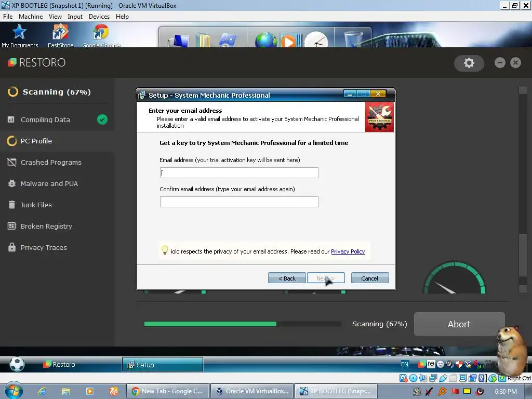Click the Restoro window vertical scrollbar
This screenshot has height=399, width=532.
point(523,190)
